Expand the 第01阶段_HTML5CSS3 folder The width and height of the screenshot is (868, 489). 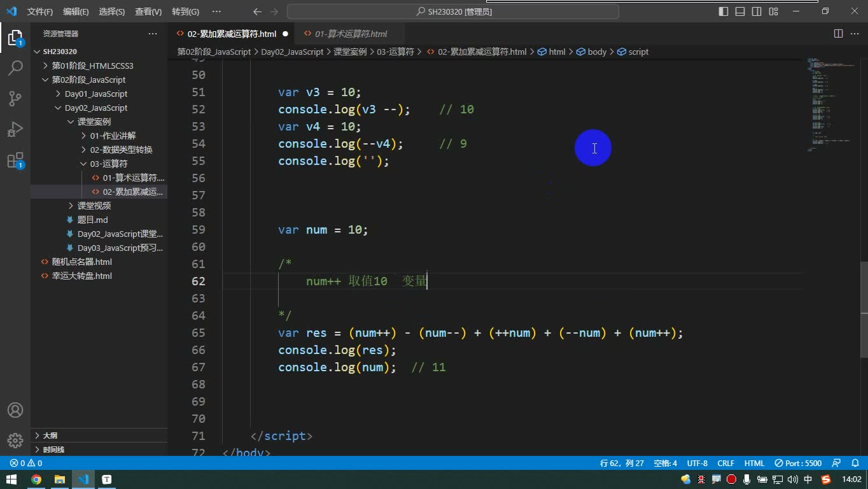[x=92, y=66]
